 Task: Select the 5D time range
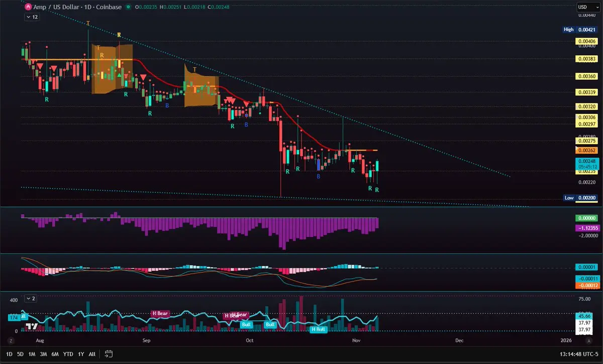point(21,354)
